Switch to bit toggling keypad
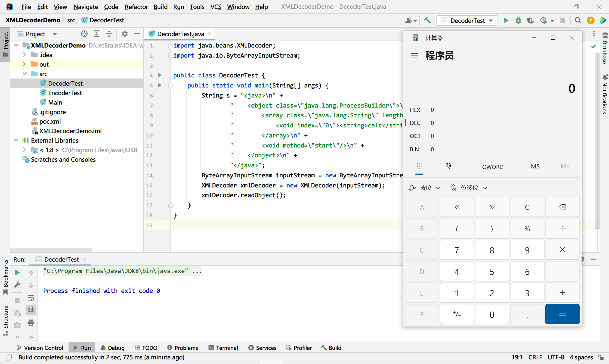Viewport: 609px width, 364px height. [x=449, y=166]
